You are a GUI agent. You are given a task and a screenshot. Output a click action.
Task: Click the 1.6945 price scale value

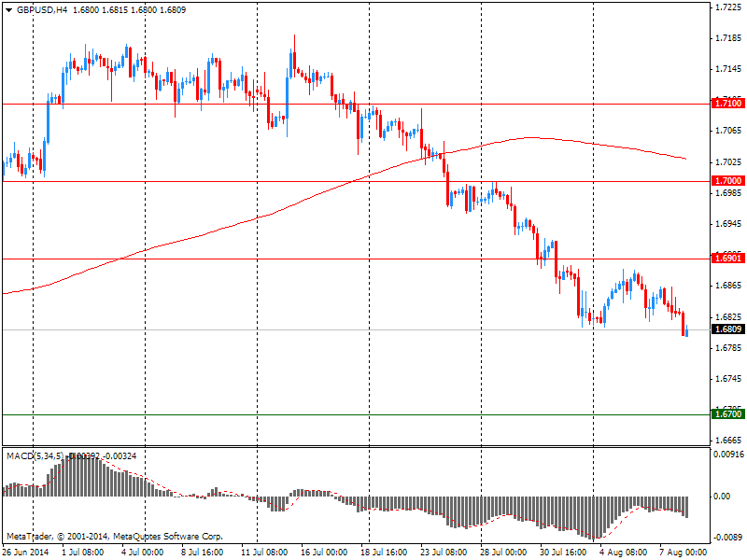[728, 224]
